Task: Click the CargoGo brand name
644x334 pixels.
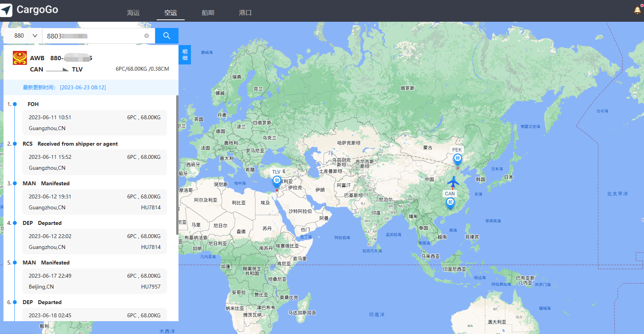Action: [x=37, y=10]
